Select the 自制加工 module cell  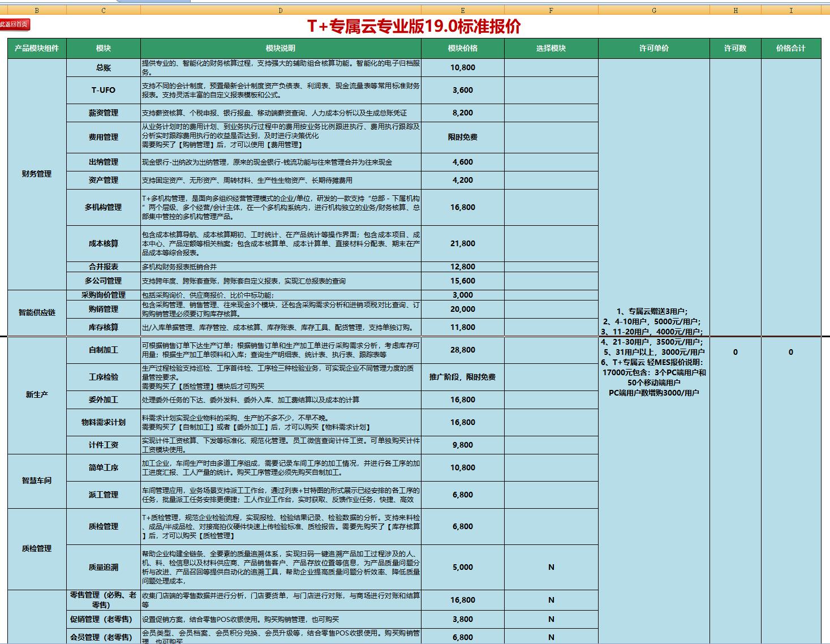103,350
